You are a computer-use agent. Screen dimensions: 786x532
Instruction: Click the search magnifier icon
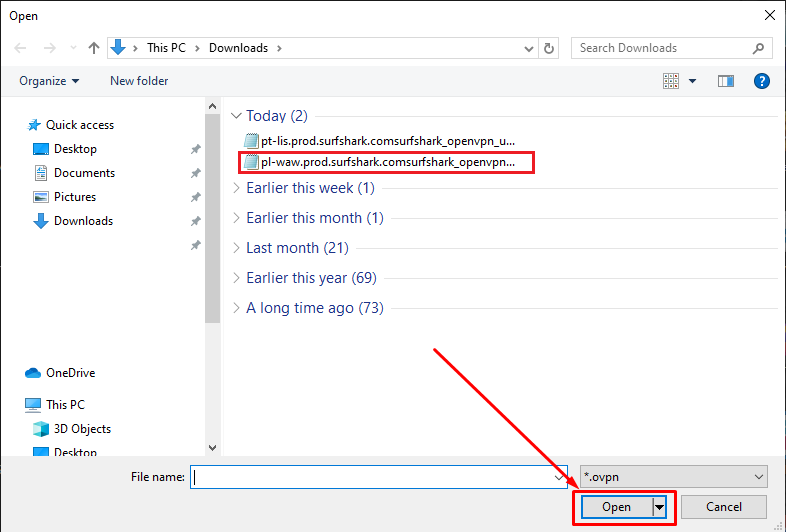point(759,48)
